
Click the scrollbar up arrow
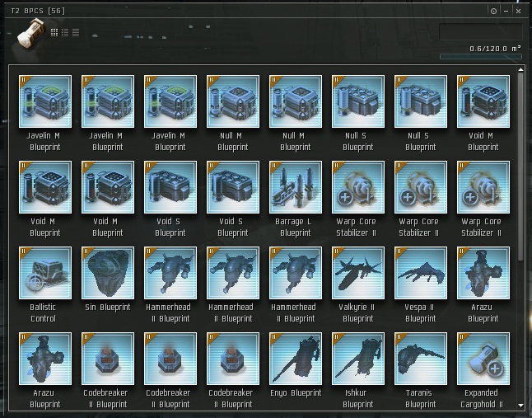(x=520, y=70)
